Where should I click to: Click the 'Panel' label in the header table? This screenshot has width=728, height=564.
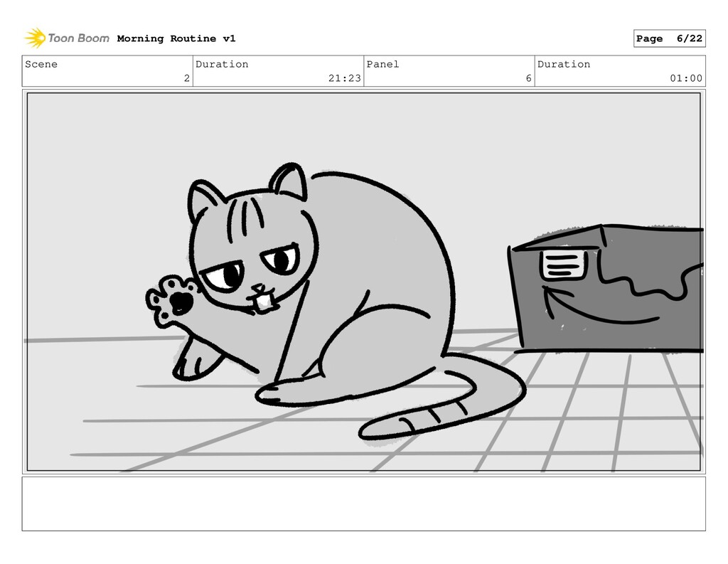[x=382, y=64]
